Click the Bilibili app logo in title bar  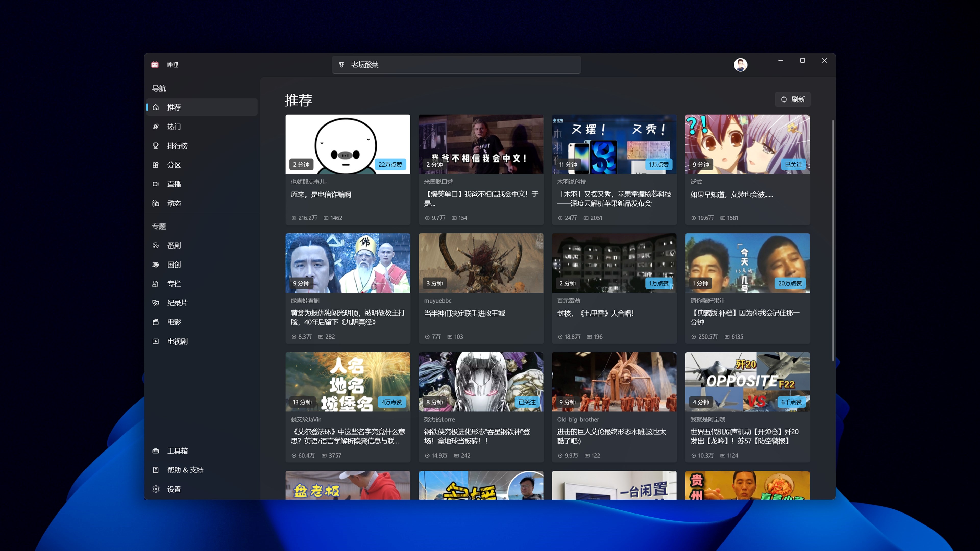point(155,65)
